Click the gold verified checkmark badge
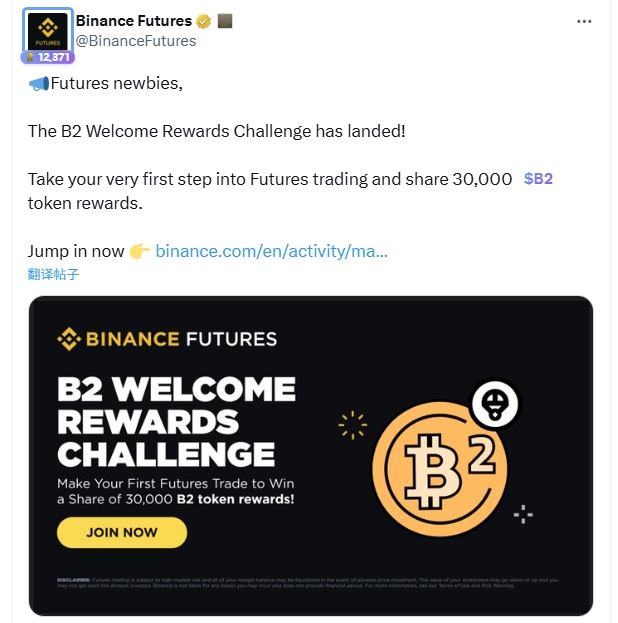 (x=203, y=21)
